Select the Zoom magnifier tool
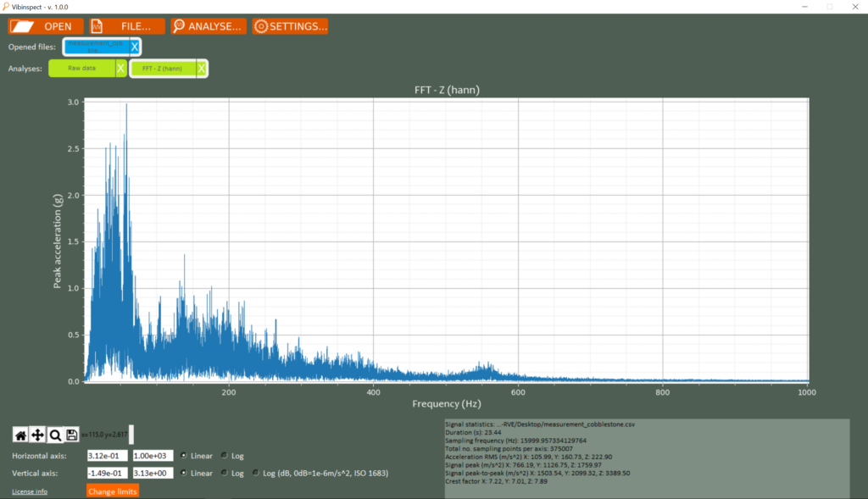The image size is (868, 499). 54,434
